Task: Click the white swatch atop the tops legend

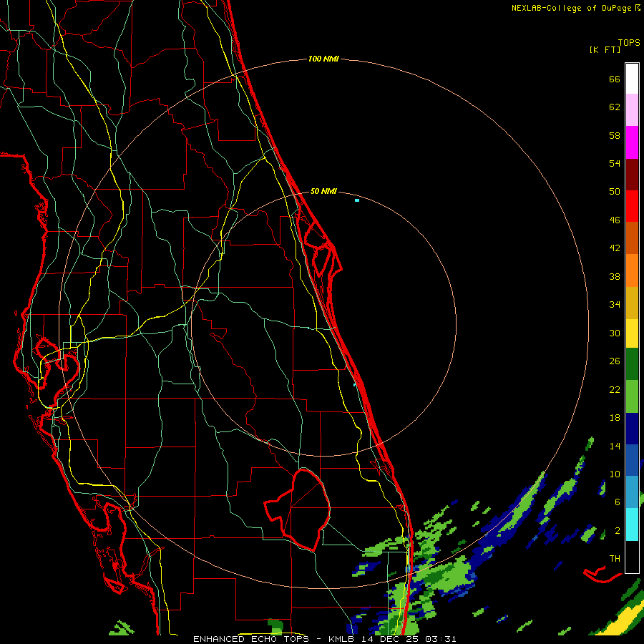Action: point(632,79)
